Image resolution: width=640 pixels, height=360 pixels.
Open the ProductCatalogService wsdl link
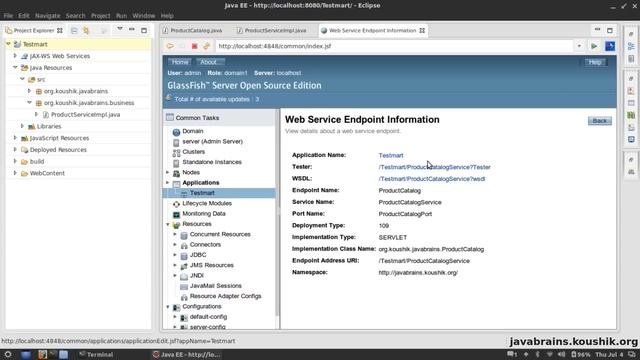click(432, 179)
